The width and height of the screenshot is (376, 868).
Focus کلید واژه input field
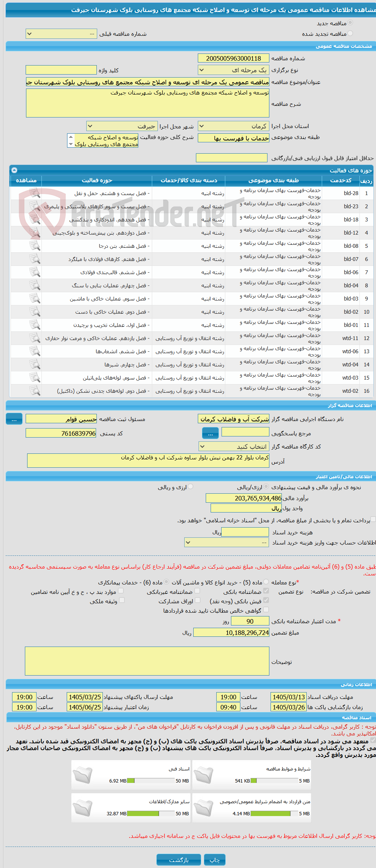point(61,70)
